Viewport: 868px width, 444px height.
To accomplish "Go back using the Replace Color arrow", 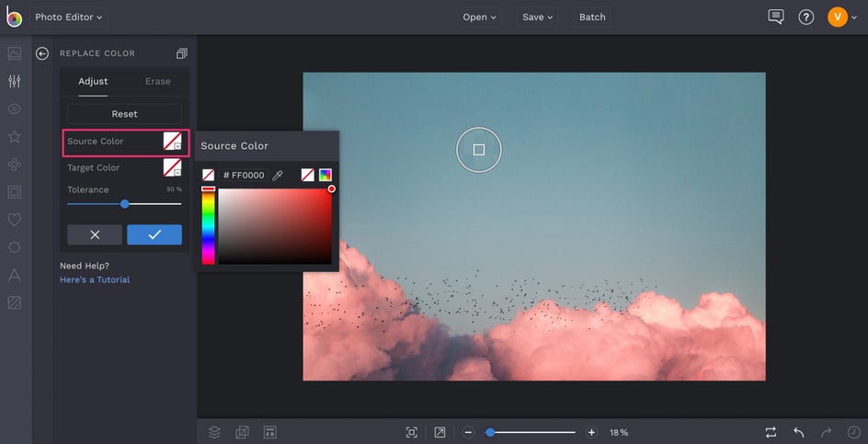I will 42,53.
